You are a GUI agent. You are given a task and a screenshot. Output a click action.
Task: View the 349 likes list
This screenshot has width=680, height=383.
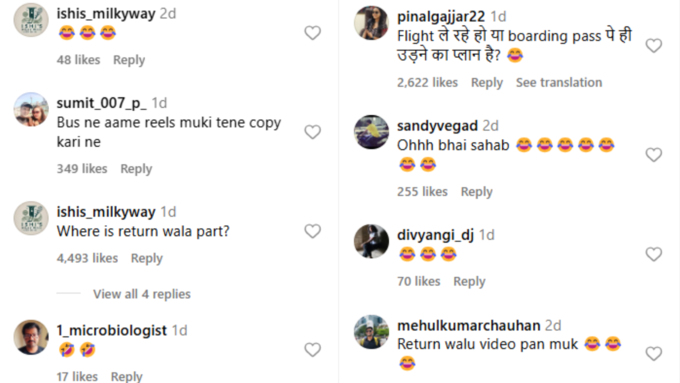82,169
